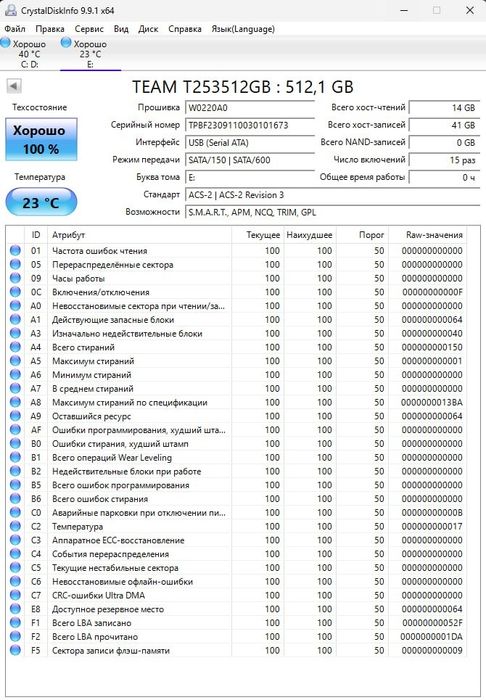The image size is (486, 700).
Task: Open the Язык(Language) menu
Action: (243, 29)
